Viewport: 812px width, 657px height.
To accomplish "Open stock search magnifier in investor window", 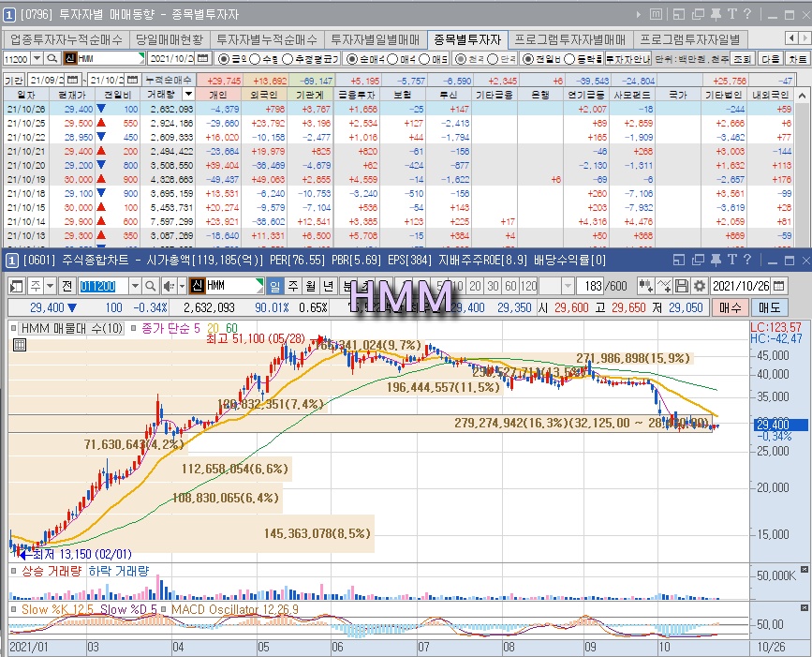I will (52, 58).
